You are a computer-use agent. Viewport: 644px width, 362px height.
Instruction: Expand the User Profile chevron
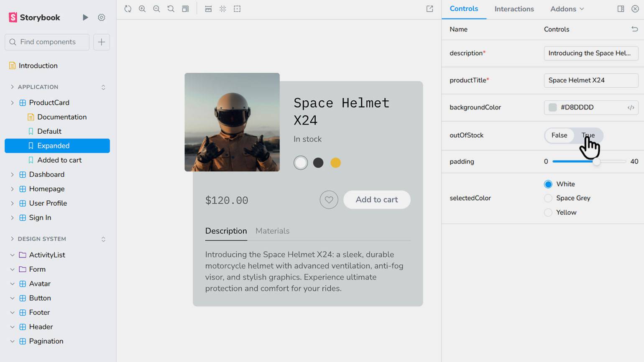click(12, 203)
